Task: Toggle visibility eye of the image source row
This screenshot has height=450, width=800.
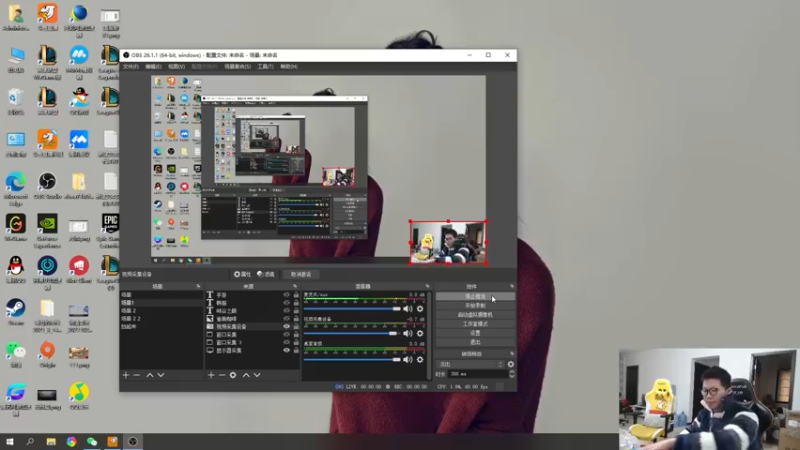Action: click(x=286, y=318)
